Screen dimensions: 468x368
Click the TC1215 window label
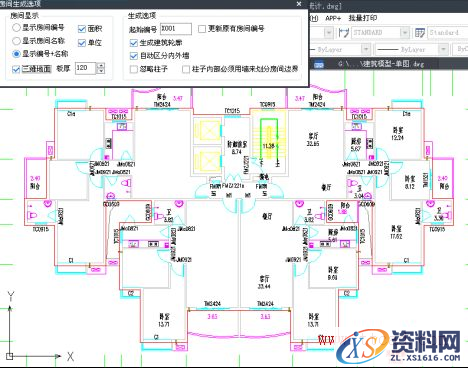(232, 111)
